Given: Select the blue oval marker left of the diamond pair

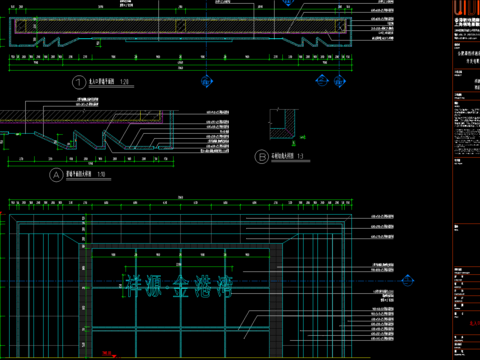Looking at the screenshot, I should tap(322, 81).
